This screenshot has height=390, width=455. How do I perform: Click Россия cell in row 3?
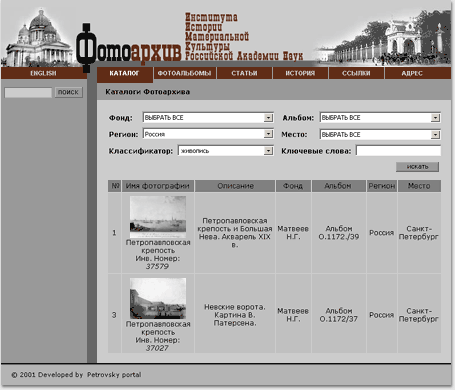click(382, 315)
